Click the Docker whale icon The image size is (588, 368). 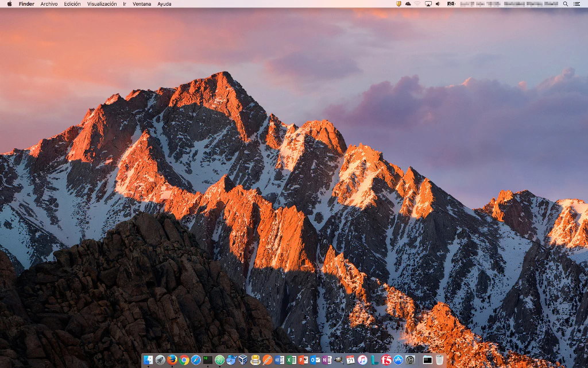click(x=231, y=360)
